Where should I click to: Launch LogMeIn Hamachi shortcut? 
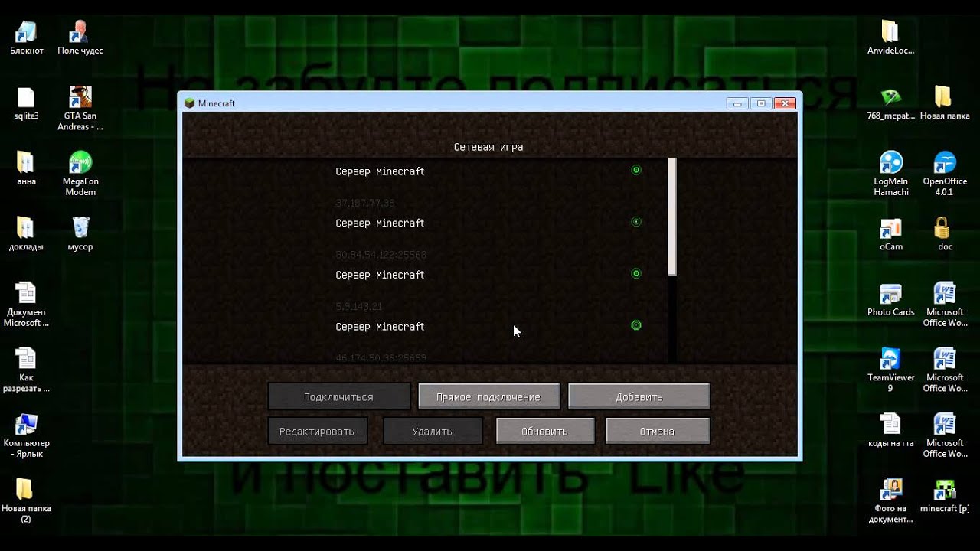coord(890,174)
